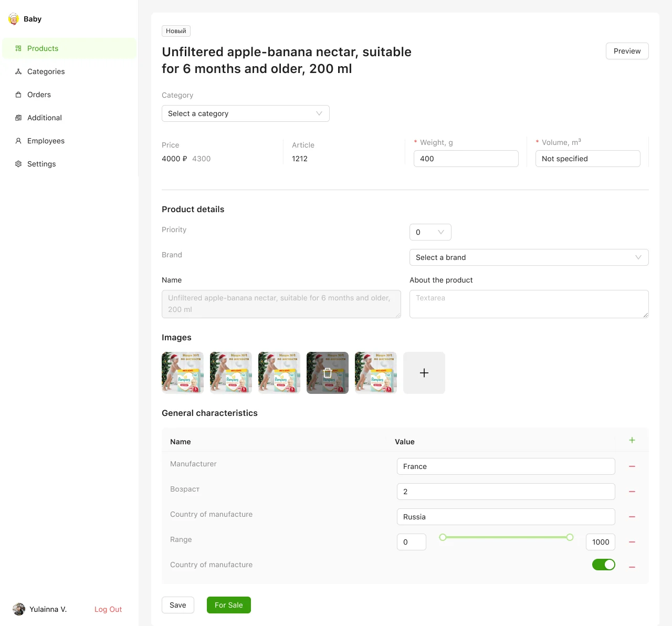Screen dimensions: 672x626
Task: Click the Yulainna V. user name
Action: pyautogui.click(x=48, y=609)
